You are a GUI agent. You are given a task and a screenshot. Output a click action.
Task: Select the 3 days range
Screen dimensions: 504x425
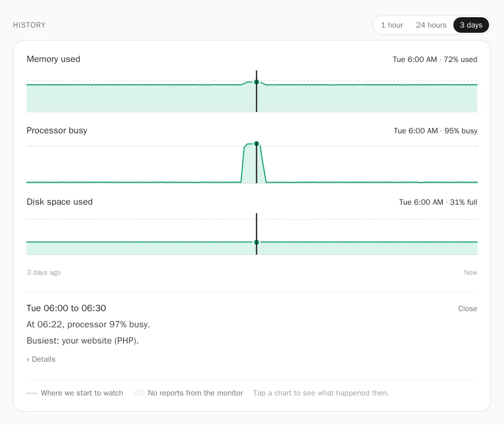[x=471, y=25]
